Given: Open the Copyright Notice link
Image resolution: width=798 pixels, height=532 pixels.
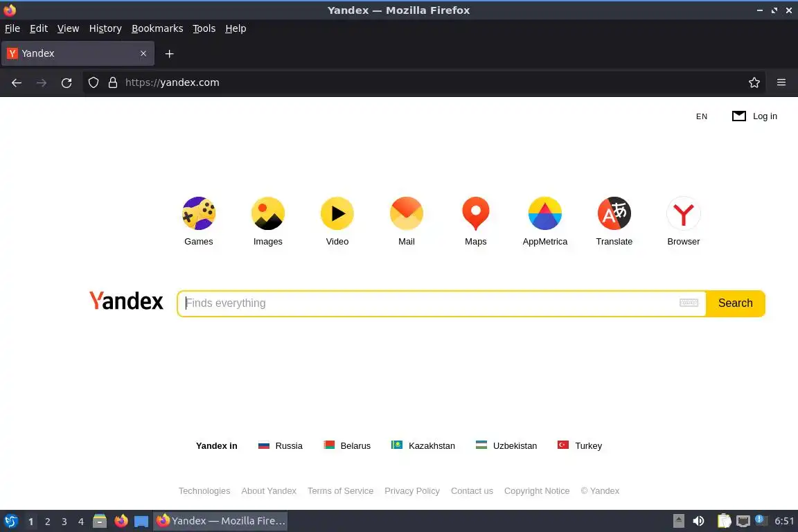Looking at the screenshot, I should [x=537, y=490].
